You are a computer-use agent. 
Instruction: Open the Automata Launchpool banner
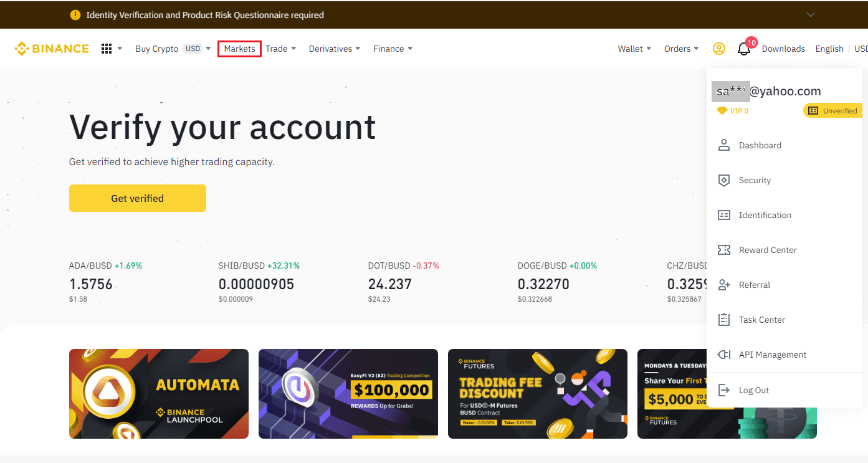pyautogui.click(x=159, y=394)
